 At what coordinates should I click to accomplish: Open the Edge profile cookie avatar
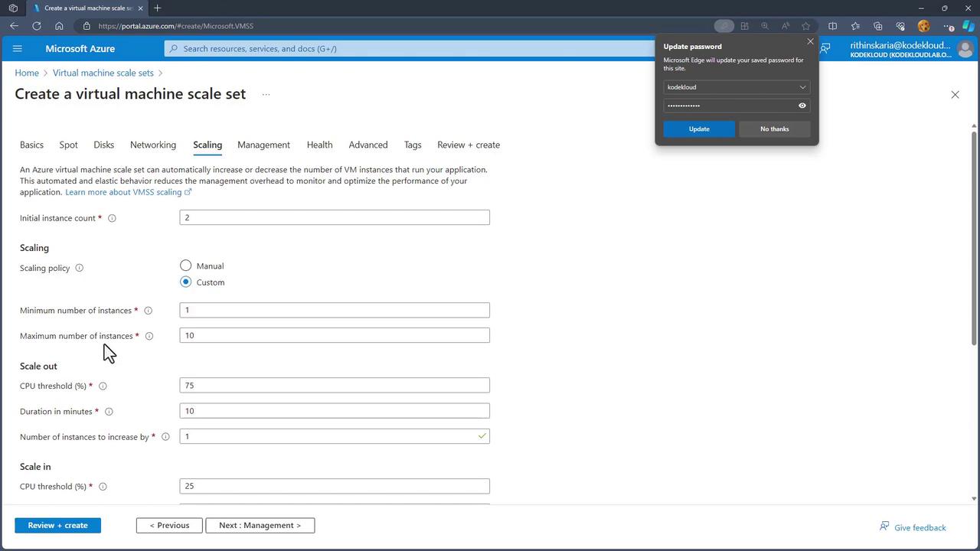[x=923, y=26]
